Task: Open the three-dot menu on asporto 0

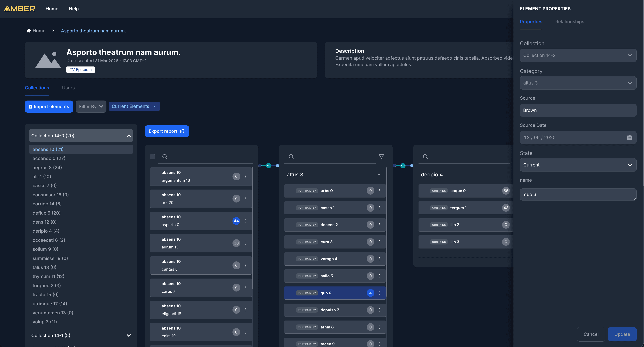Action: (245, 221)
